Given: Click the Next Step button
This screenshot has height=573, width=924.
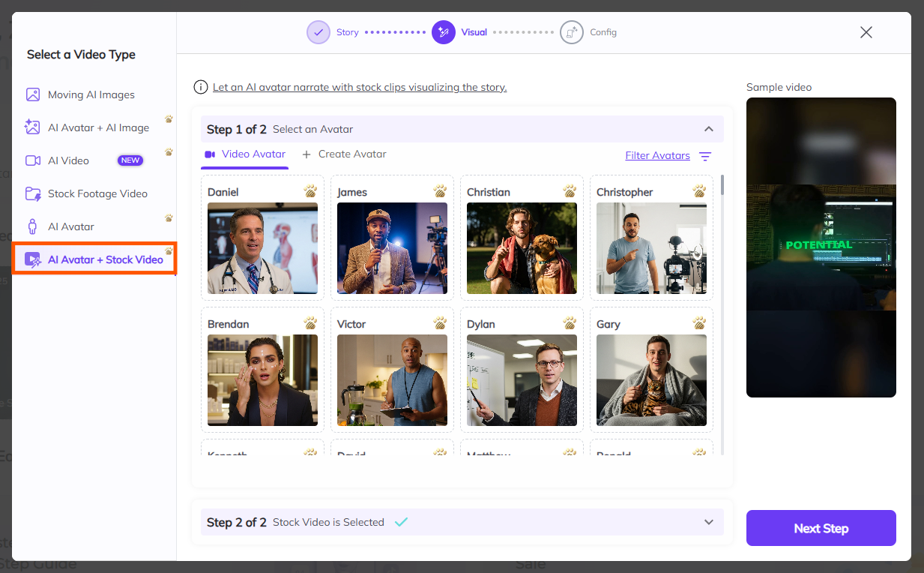Looking at the screenshot, I should (x=821, y=528).
